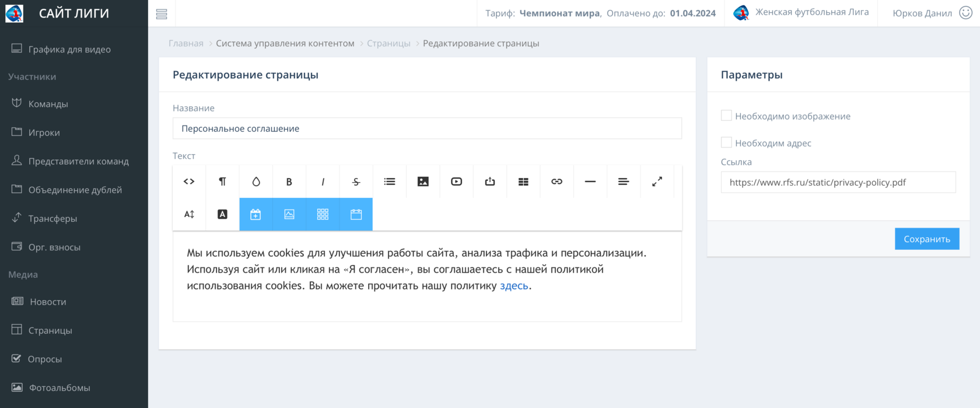Click into the editor text area

[427, 277]
